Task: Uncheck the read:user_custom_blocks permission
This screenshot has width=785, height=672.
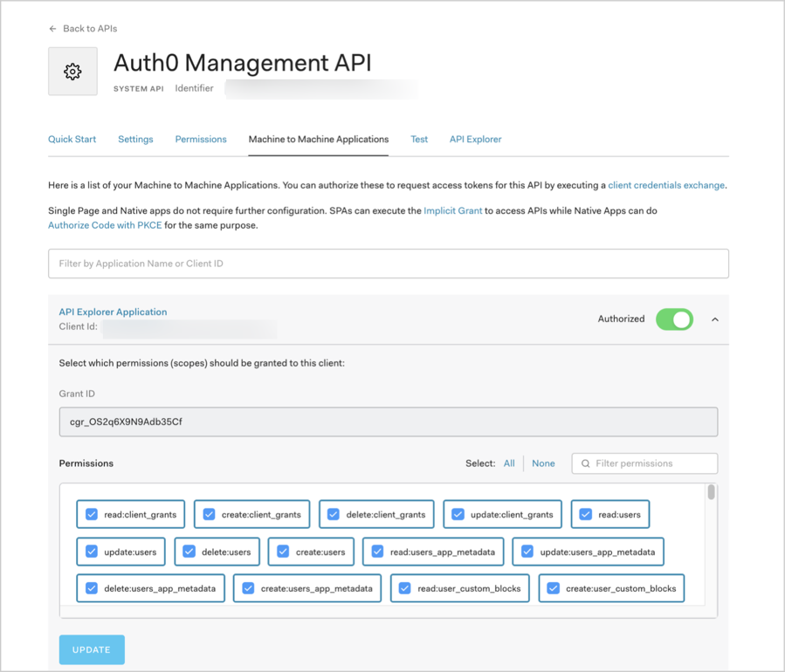Action: (x=405, y=588)
